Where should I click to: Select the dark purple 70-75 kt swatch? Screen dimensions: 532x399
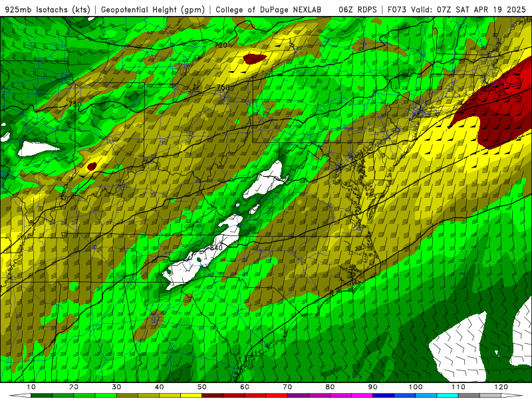[x=298, y=396]
